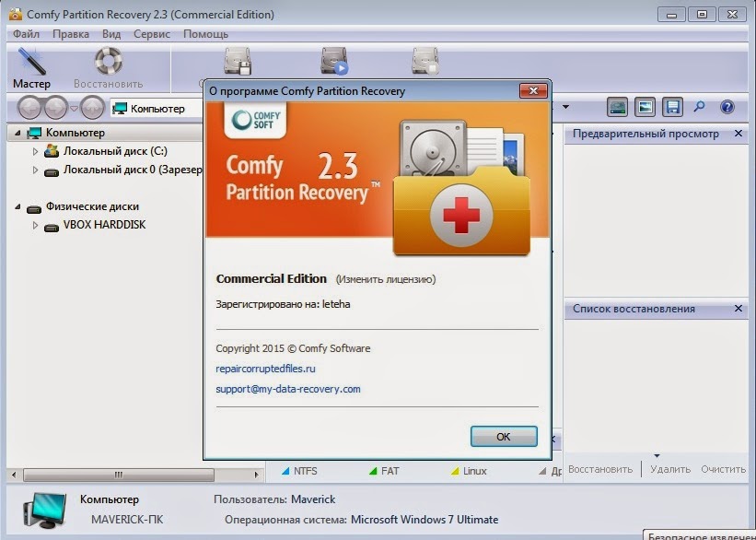This screenshot has height=540, width=756.
Task: Open the Сервис menu
Action: [152, 34]
